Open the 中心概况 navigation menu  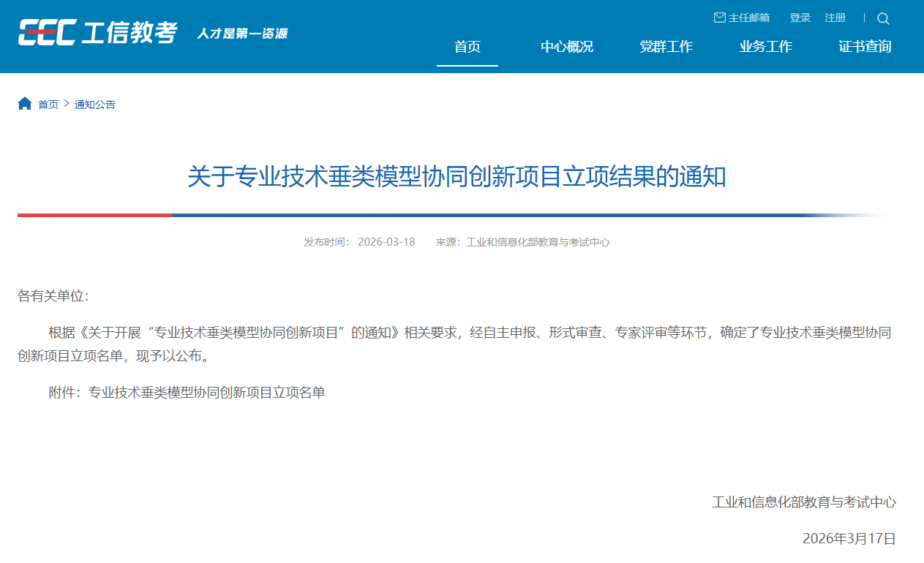pyautogui.click(x=567, y=47)
